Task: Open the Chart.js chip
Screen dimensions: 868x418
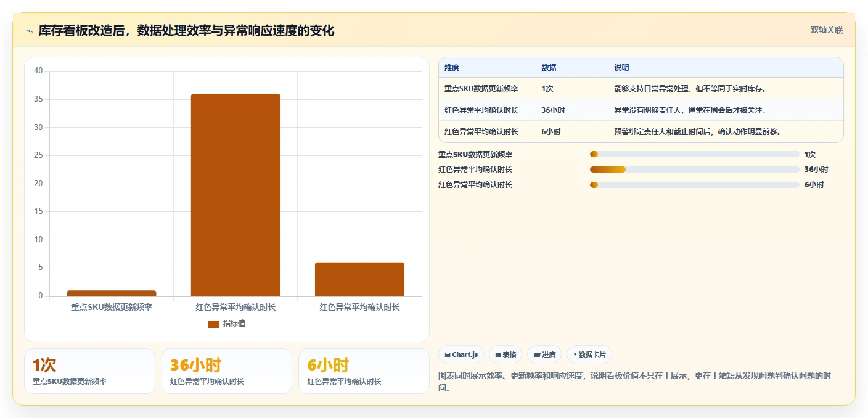Action: tap(461, 354)
